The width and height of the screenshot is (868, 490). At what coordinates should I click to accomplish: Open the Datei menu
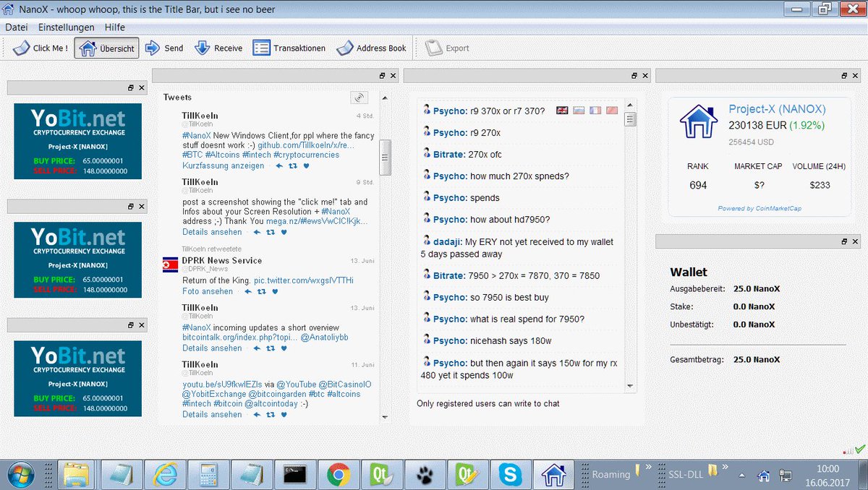coord(17,27)
